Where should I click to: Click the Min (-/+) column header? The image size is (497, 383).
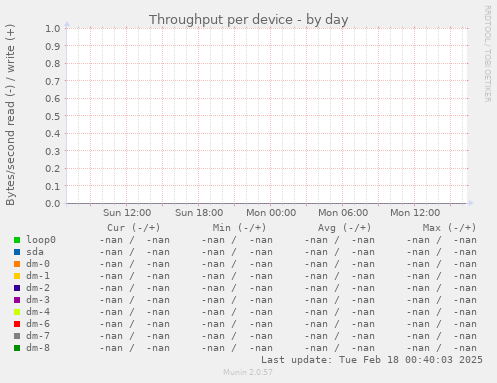(239, 228)
